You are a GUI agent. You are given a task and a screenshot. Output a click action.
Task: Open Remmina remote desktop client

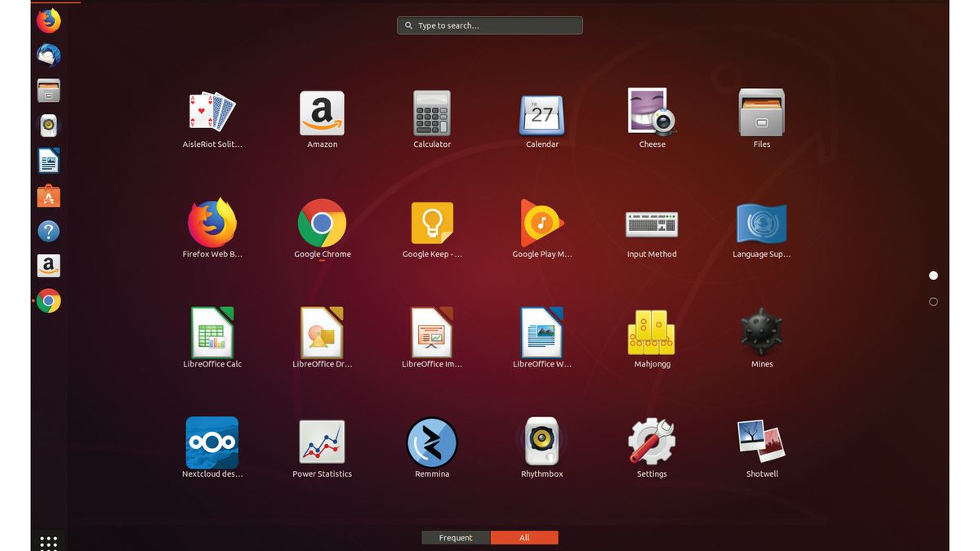point(432,442)
